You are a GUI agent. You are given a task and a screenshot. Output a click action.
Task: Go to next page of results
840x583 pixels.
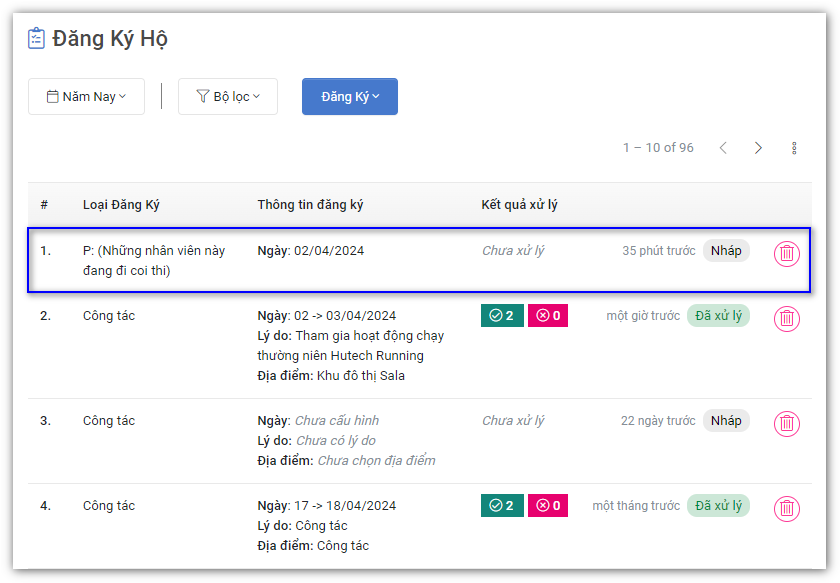(x=758, y=148)
